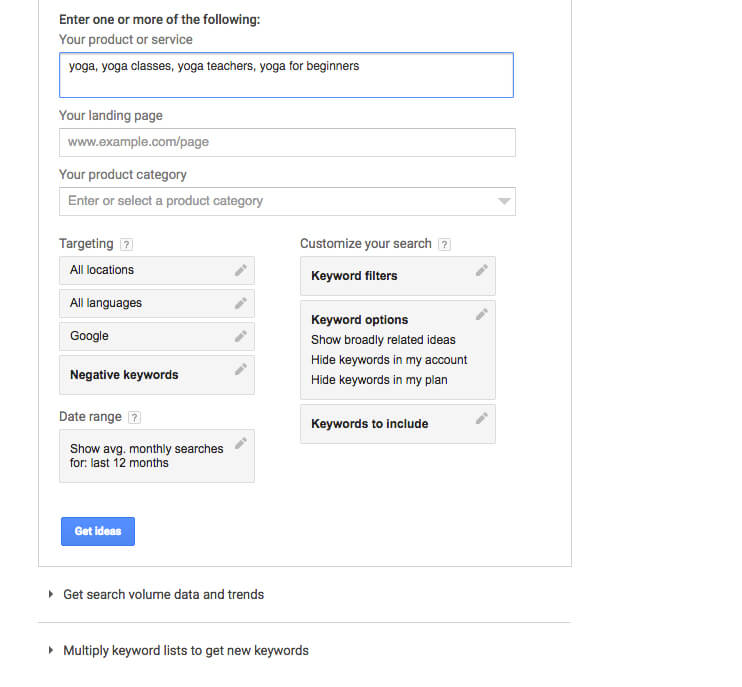Viewport: 742px width, 687px height.
Task: Edit Google network setting pencil icon
Action: [240, 336]
